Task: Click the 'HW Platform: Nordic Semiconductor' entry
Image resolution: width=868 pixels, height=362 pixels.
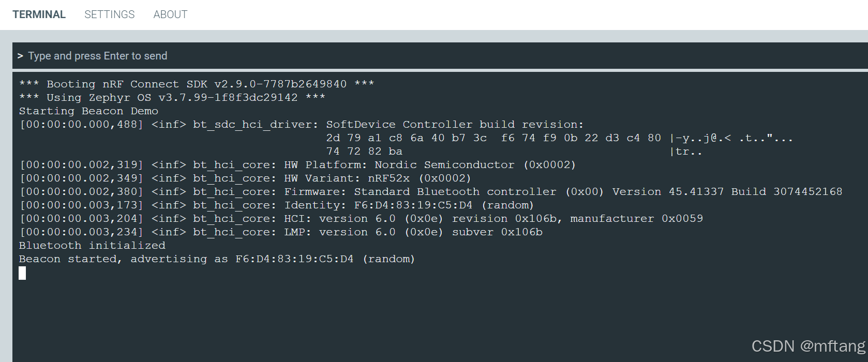Action: tap(297, 164)
